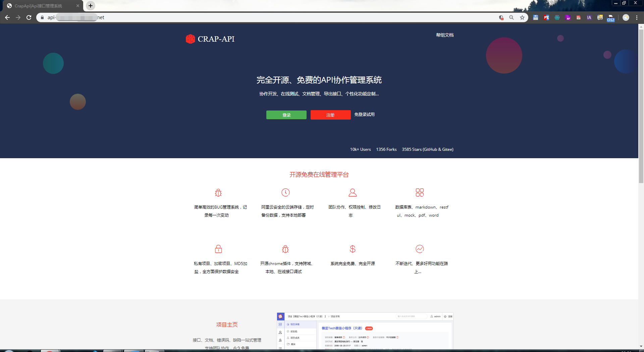Click the red 注册 register button

click(x=331, y=115)
